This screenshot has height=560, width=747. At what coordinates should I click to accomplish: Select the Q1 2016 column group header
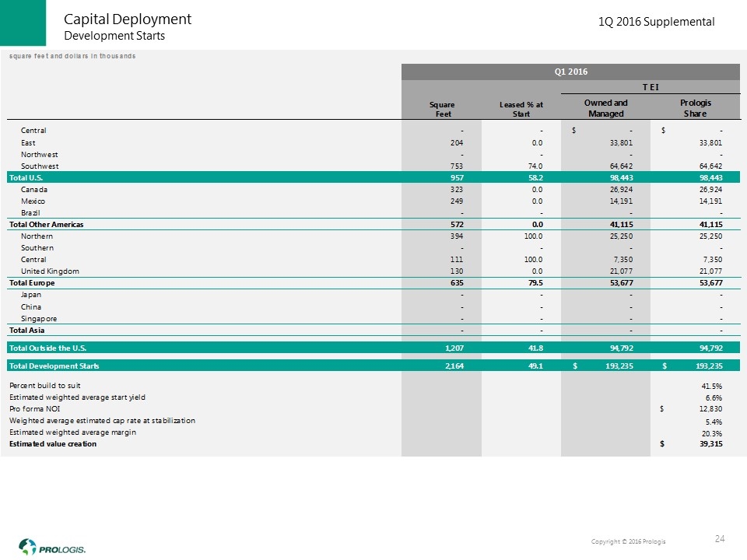[570, 71]
